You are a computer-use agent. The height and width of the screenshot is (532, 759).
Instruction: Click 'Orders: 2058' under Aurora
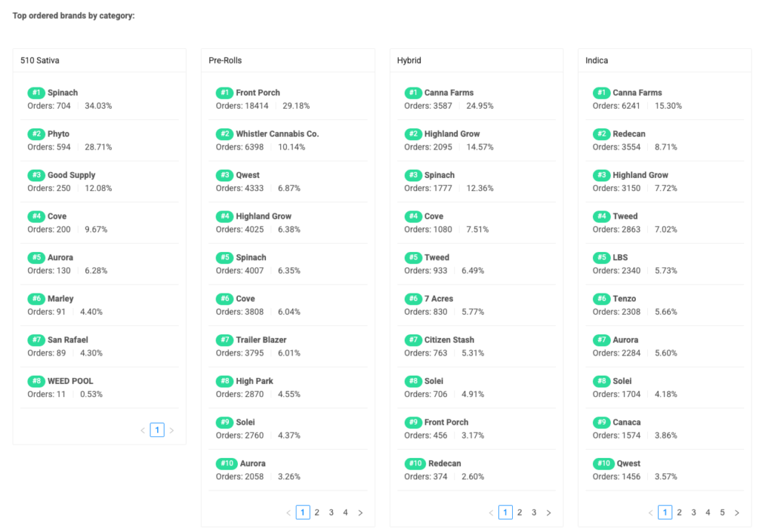(239, 476)
